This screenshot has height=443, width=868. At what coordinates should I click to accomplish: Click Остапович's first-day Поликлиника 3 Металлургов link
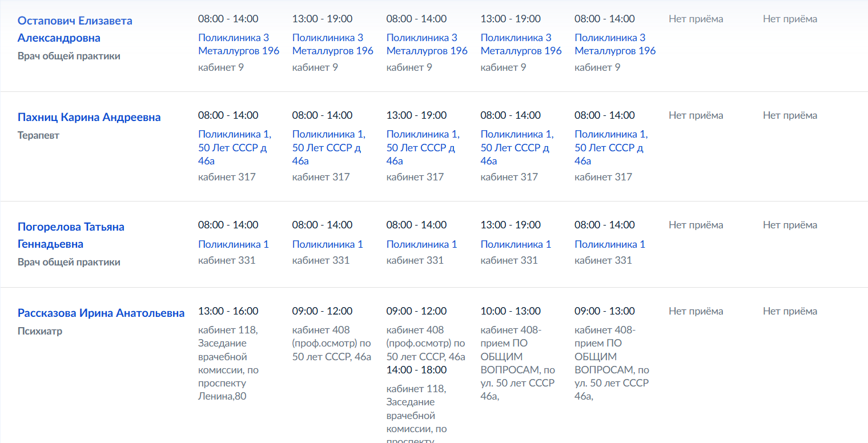(239, 44)
